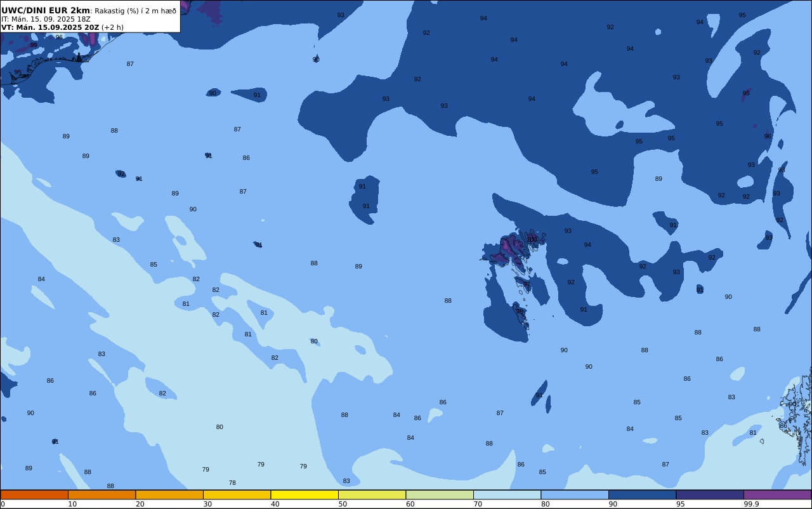Click the 50–60 pale yellow legend swatch
This screenshot has height=509, width=812.
click(x=372, y=494)
